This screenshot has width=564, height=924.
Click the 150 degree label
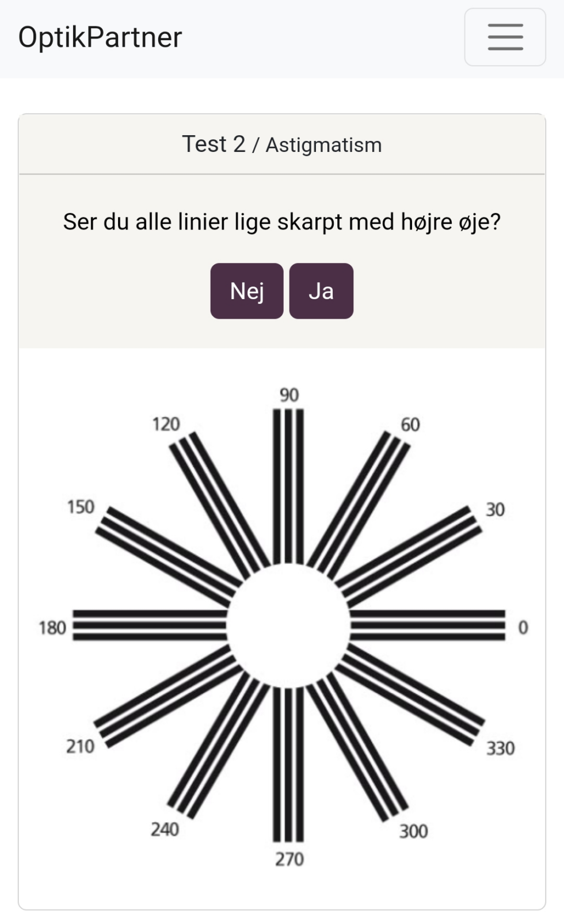[x=81, y=508]
